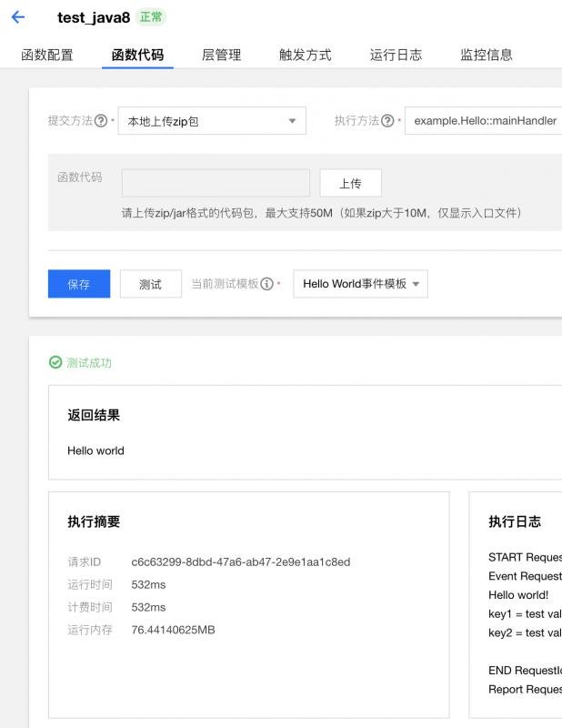Click the key2 = test val log line
This screenshot has height=728, width=562.
pos(525,632)
